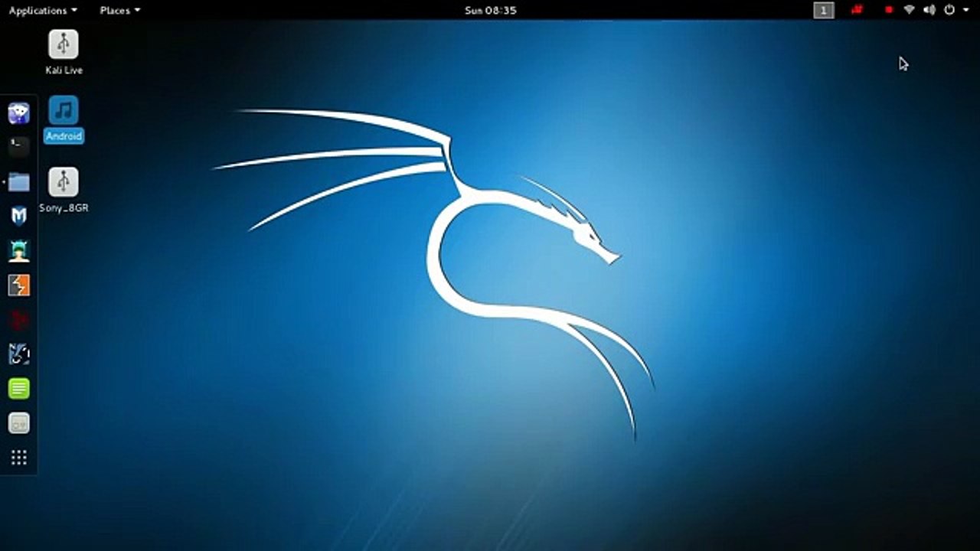Launch the dark red Maltego dock icon
Viewport: 980px width, 551px height.
coord(19,320)
